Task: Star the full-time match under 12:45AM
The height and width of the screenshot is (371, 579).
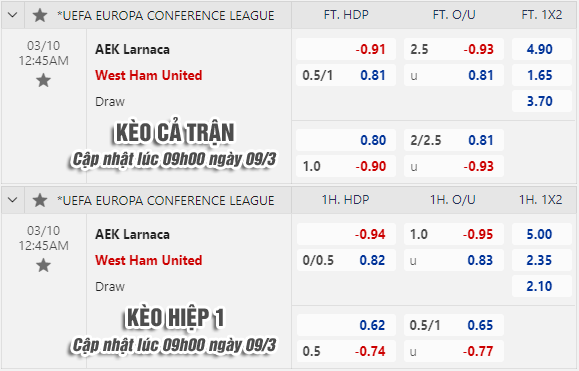Action: click(x=43, y=80)
